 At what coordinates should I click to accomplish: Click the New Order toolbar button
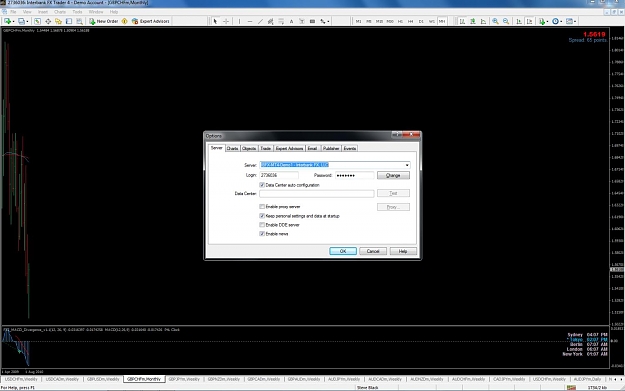(x=104, y=21)
